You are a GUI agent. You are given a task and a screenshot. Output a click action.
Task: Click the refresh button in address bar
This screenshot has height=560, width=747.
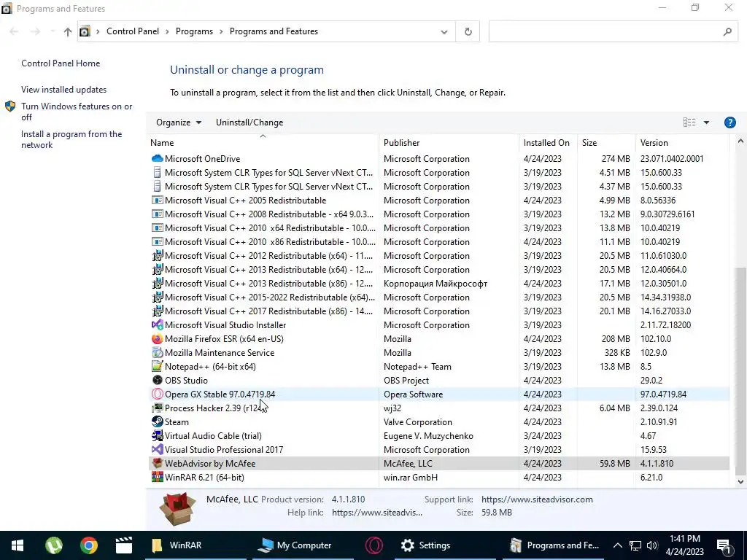pyautogui.click(x=468, y=31)
